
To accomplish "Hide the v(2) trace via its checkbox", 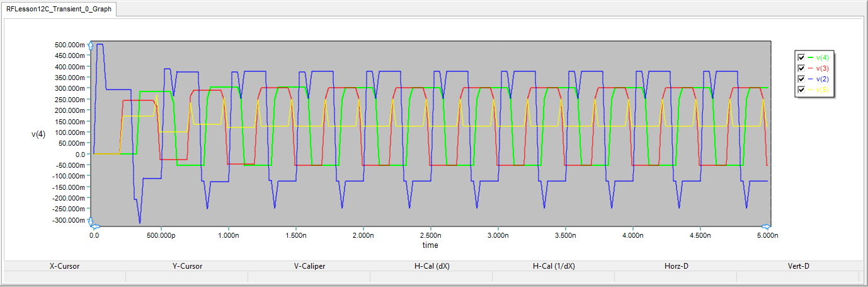I will pos(801,79).
